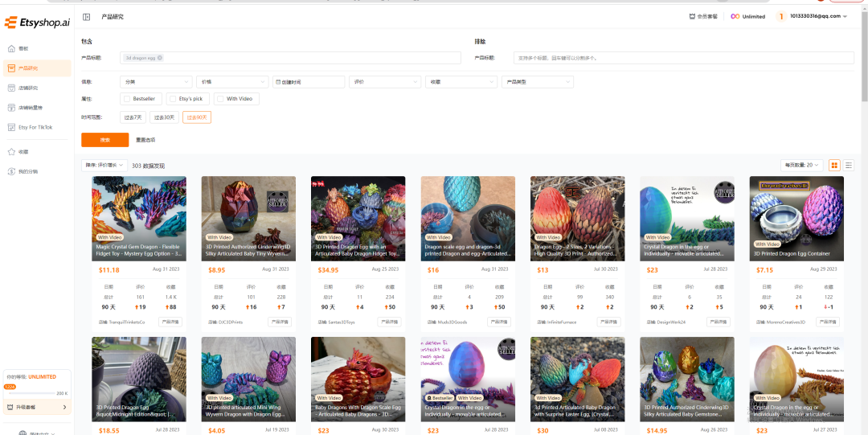This screenshot has width=868, height=435.
Task: Open product details for TranquilTrinketsCo listing
Action: (170, 322)
